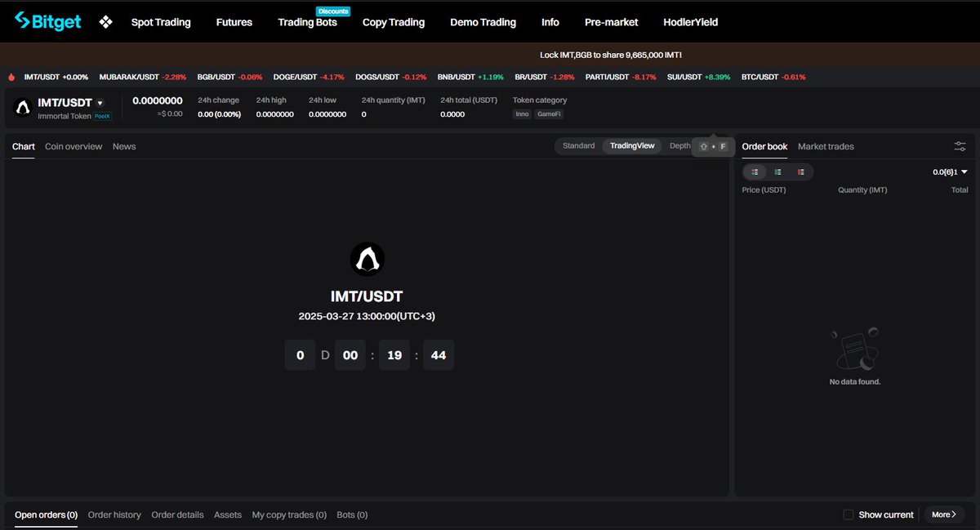The height and width of the screenshot is (530, 980).
Task: Open the Trading Bots menu
Action: point(307,22)
